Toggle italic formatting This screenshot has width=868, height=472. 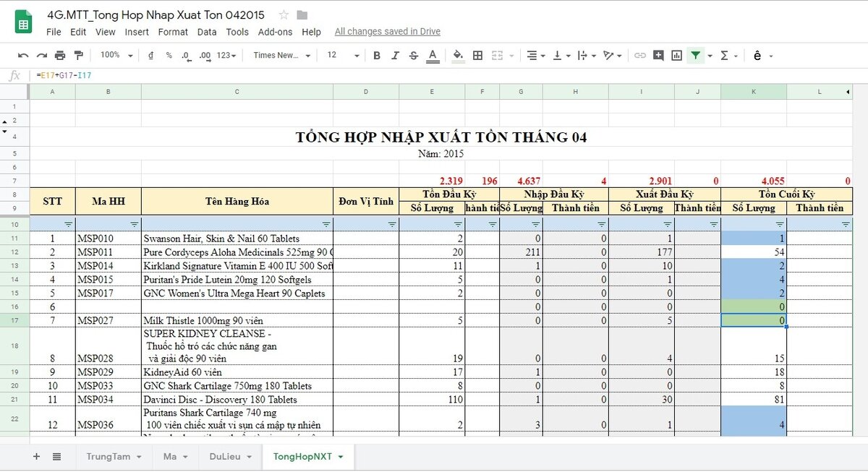[395, 56]
